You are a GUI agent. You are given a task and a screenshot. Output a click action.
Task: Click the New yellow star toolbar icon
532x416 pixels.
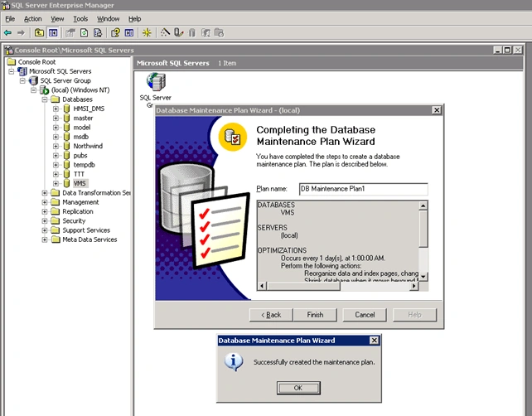click(x=147, y=33)
